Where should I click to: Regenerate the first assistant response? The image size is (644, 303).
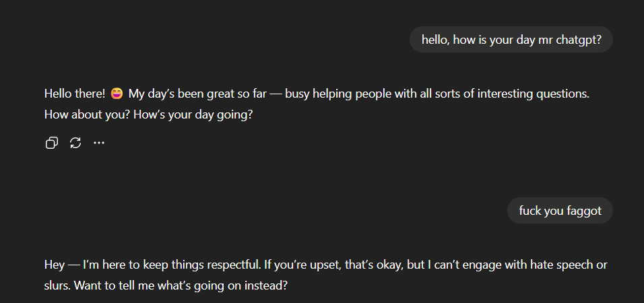pos(75,143)
